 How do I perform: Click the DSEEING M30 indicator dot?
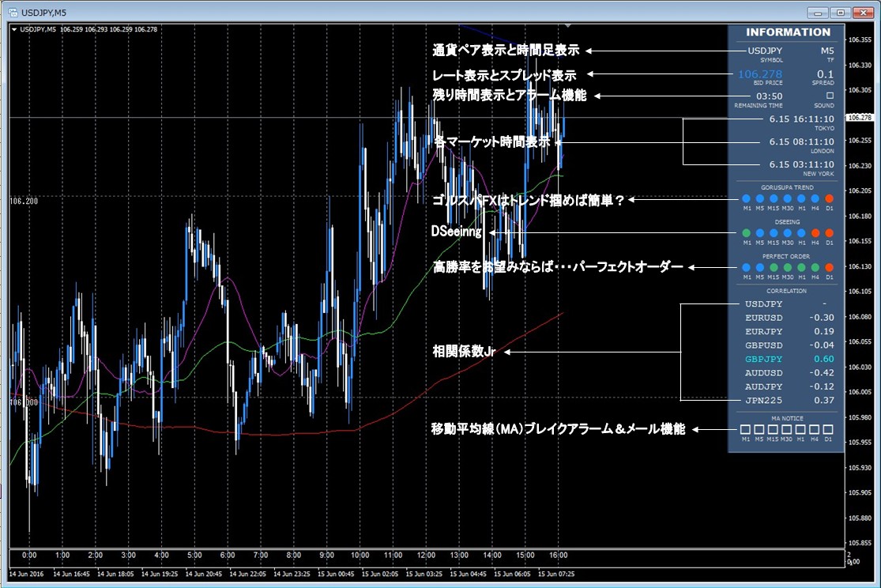787,232
